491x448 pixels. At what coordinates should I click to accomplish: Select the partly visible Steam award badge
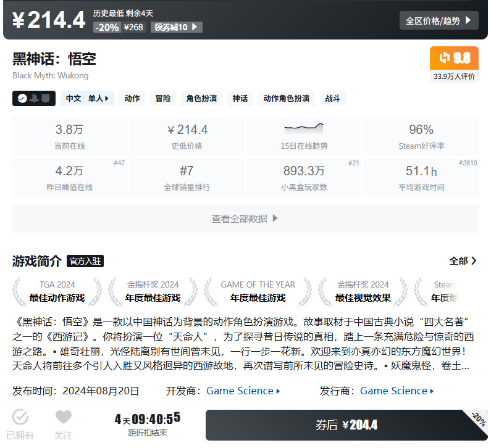437,292
